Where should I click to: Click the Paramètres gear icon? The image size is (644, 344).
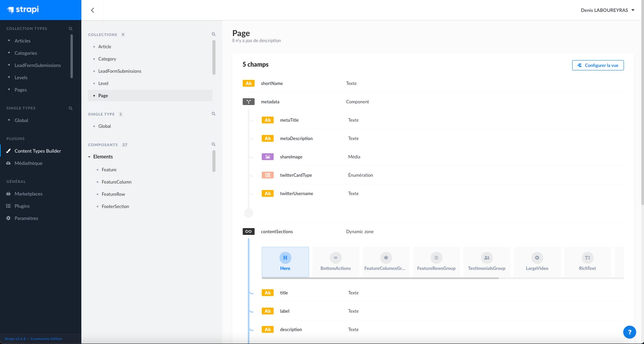click(9, 218)
